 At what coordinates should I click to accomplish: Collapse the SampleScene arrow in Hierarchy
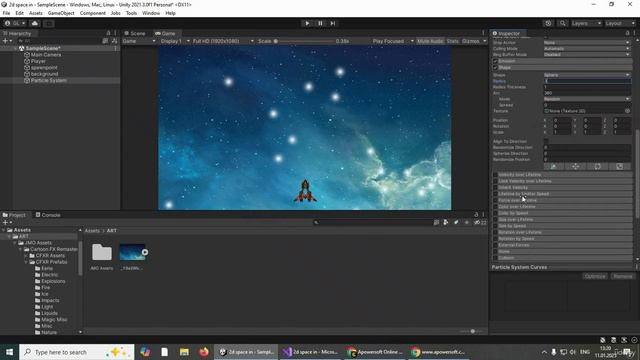pyautogui.click(x=16, y=48)
